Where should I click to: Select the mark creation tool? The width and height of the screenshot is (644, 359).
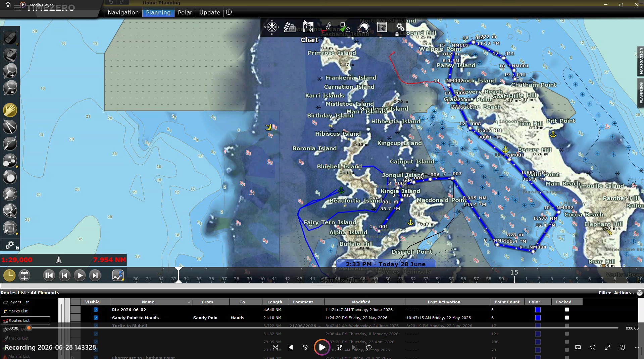pos(10,160)
